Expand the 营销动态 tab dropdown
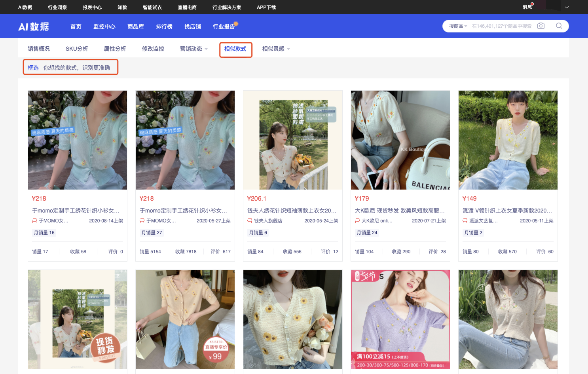This screenshot has width=588, height=374. point(206,49)
